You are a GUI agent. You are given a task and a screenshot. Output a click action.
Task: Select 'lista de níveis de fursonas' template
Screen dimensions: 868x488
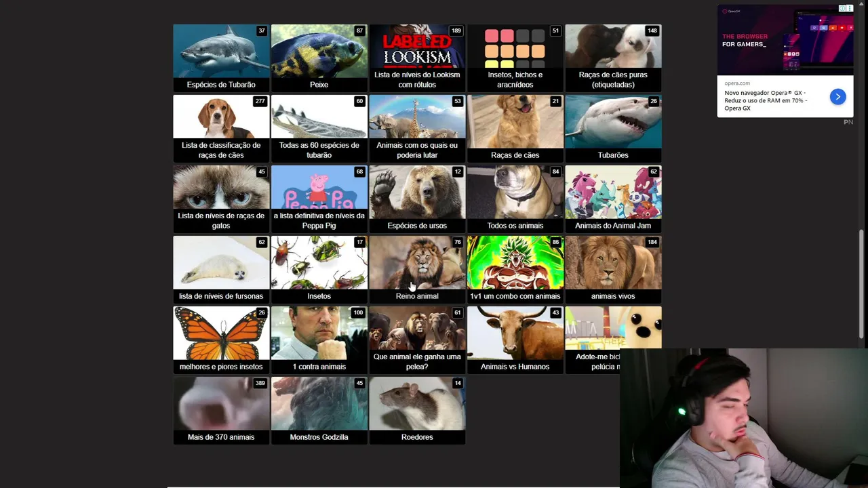pyautogui.click(x=221, y=269)
